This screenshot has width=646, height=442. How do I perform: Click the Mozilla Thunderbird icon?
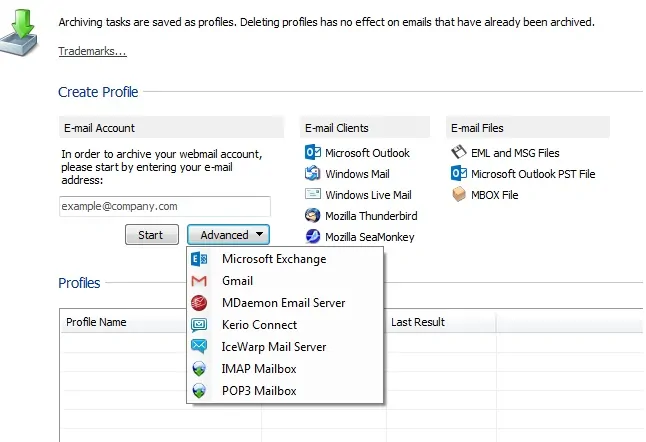[313, 215]
